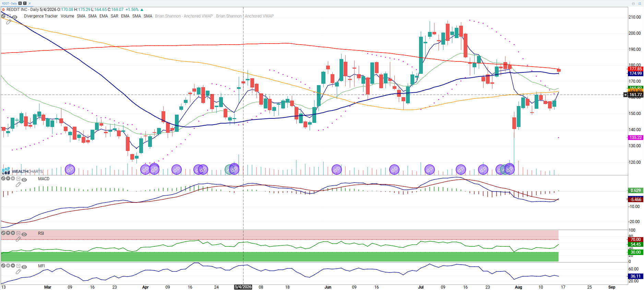Image resolution: width=644 pixels, height=290 pixels.
Task: Click the remove-indicator icon in the main chart legend
Action: click(x=3, y=16)
